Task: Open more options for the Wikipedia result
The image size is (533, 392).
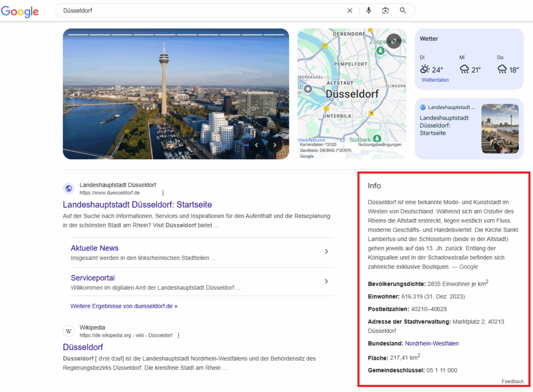Action: (179, 335)
